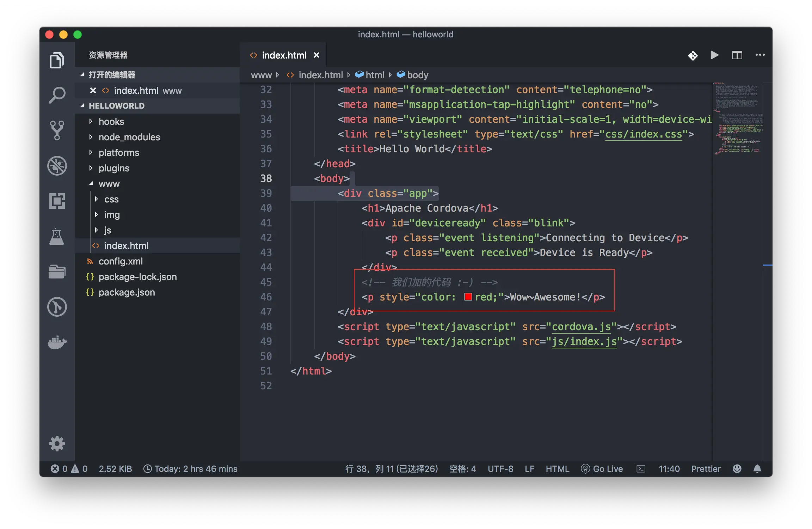This screenshot has height=529, width=812.
Task: Open the Search view in activity bar
Action: (x=57, y=95)
